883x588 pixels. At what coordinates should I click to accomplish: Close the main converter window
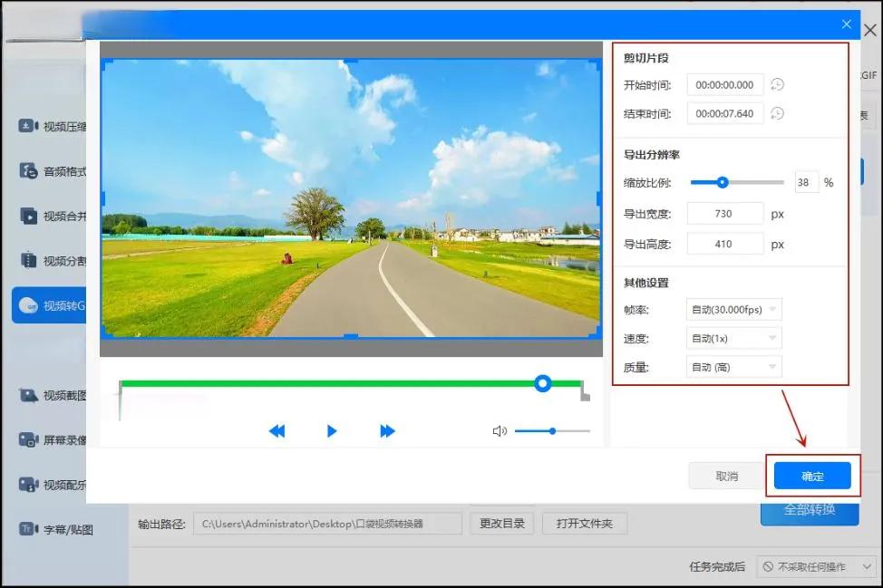point(870,31)
